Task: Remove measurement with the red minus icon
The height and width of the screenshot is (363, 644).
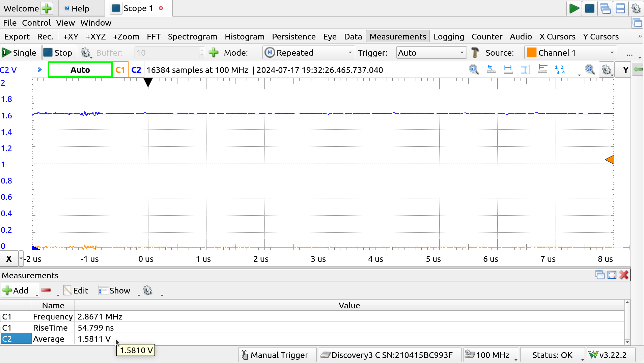Action: (46, 290)
